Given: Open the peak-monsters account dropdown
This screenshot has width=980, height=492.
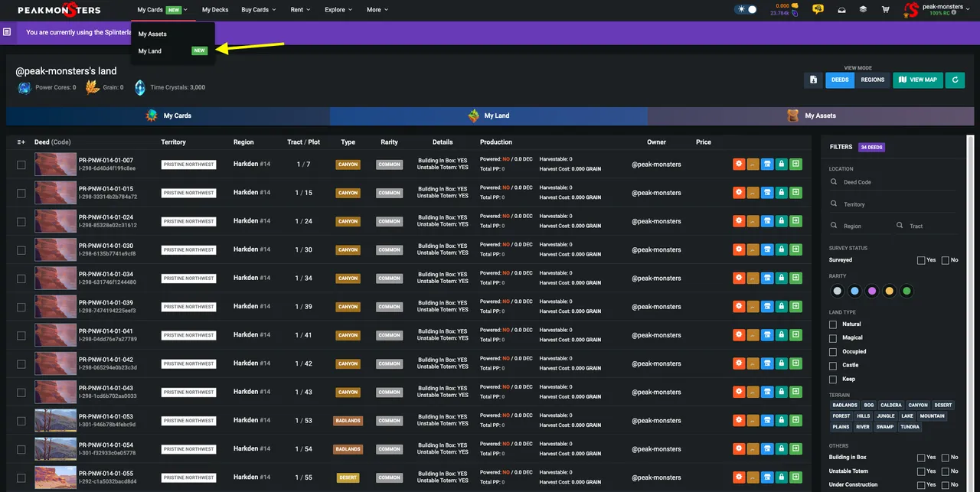Looking at the screenshot, I should pos(935,10).
